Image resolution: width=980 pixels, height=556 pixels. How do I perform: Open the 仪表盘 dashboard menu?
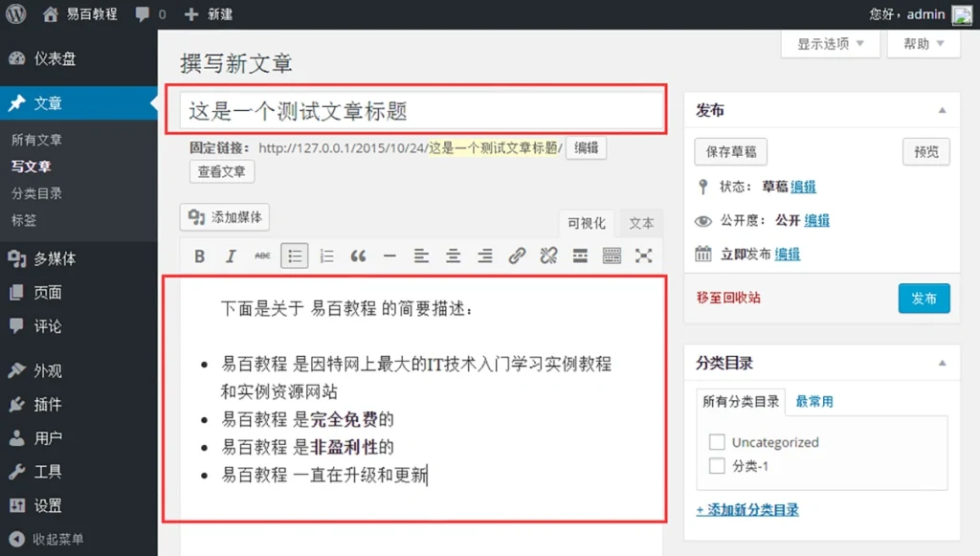(78, 58)
